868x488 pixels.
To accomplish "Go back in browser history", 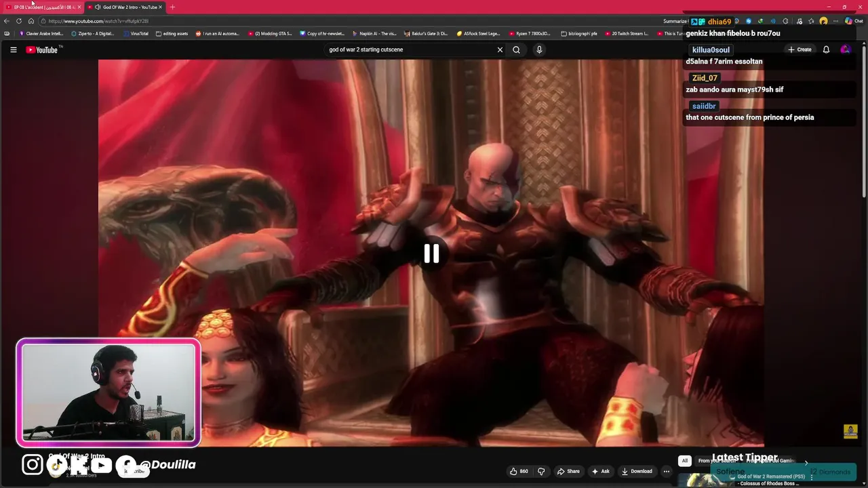I will [7, 21].
